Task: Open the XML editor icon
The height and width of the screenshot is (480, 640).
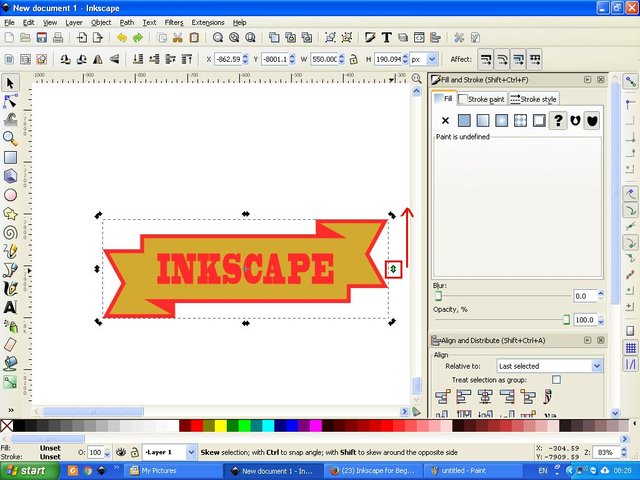Action: coord(419,38)
